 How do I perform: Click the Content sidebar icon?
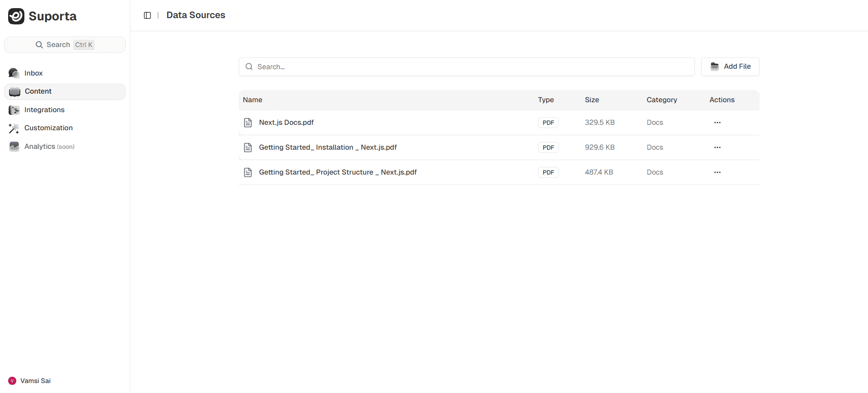(15, 92)
